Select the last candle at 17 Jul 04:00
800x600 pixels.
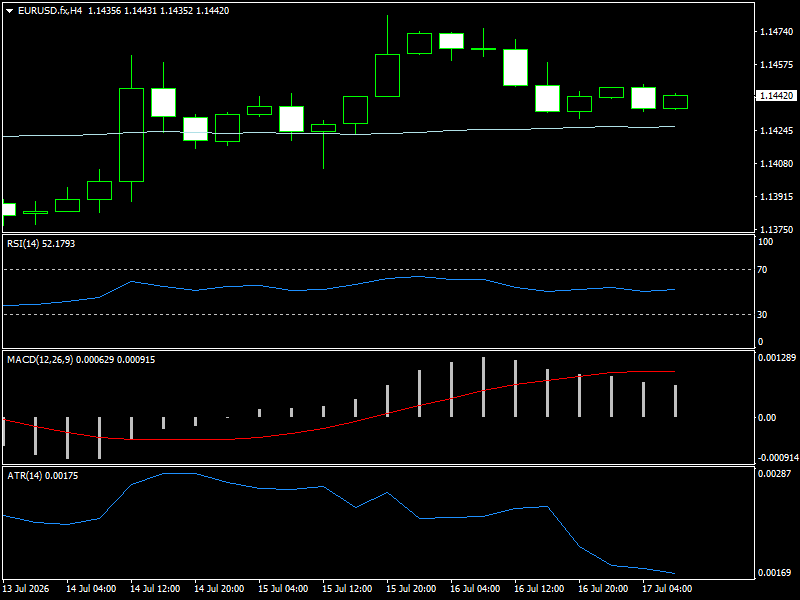tap(676, 102)
